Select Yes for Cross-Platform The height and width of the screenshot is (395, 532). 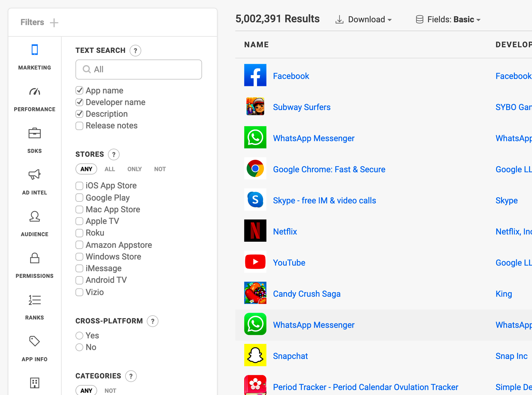click(x=80, y=335)
